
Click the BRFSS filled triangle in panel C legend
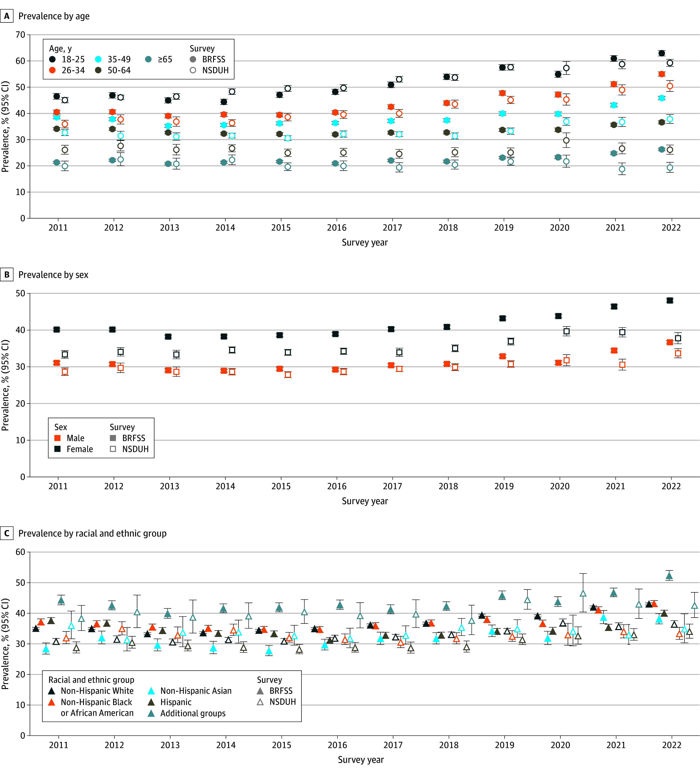pos(260,691)
